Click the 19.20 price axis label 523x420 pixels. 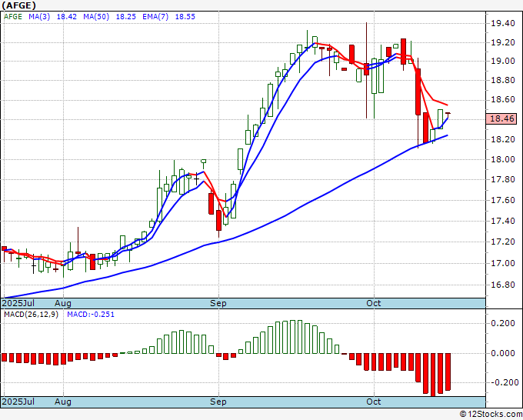(503, 43)
